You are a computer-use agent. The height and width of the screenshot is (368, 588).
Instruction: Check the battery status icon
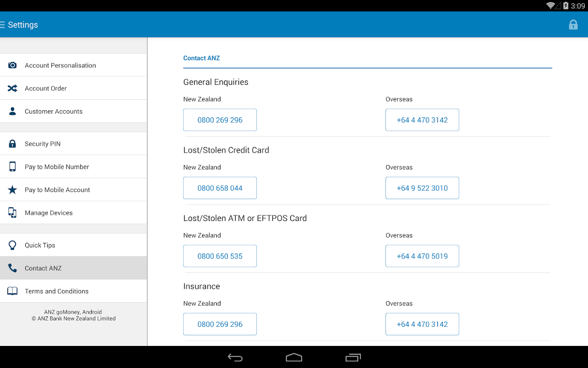tap(566, 6)
